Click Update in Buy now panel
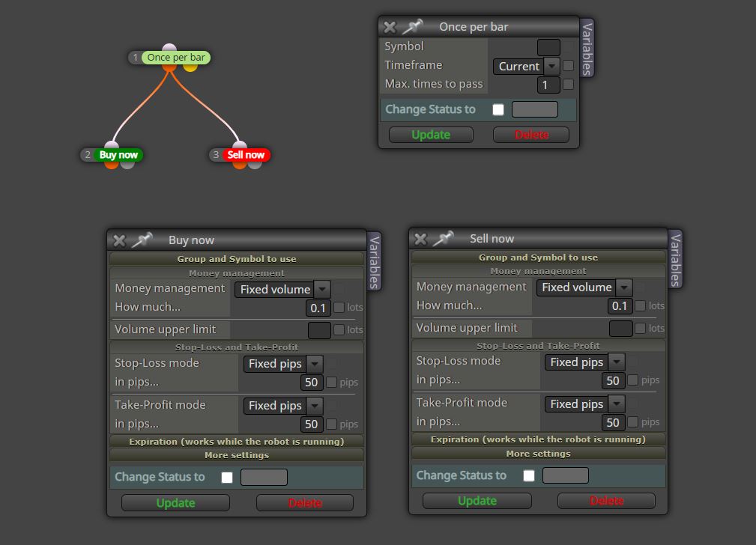The height and width of the screenshot is (545, 756). point(175,502)
